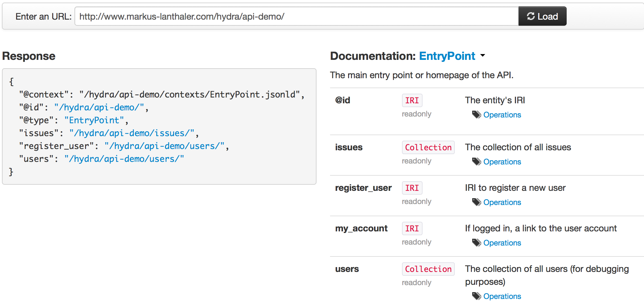Screen dimensions: 644x307
Task: Click the tag icon in the users row
Action: click(476, 296)
